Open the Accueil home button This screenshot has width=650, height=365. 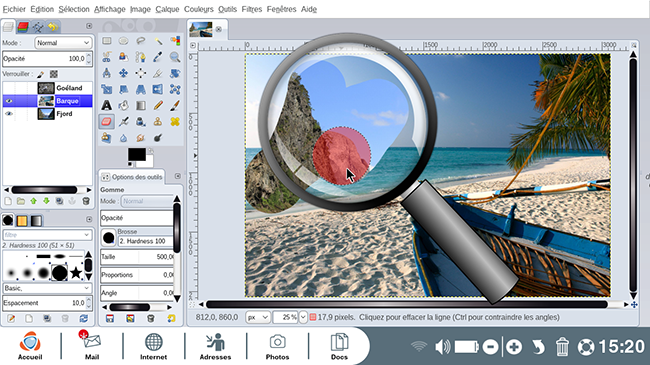coord(30,346)
